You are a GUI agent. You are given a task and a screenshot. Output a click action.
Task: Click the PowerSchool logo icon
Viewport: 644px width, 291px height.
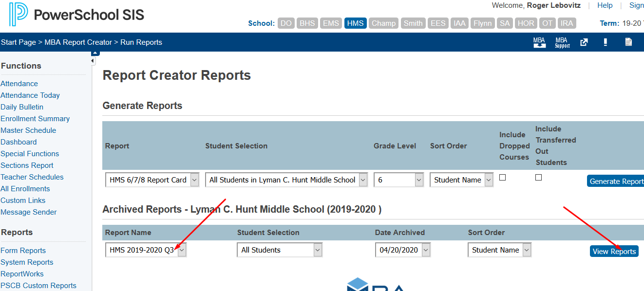click(19, 14)
